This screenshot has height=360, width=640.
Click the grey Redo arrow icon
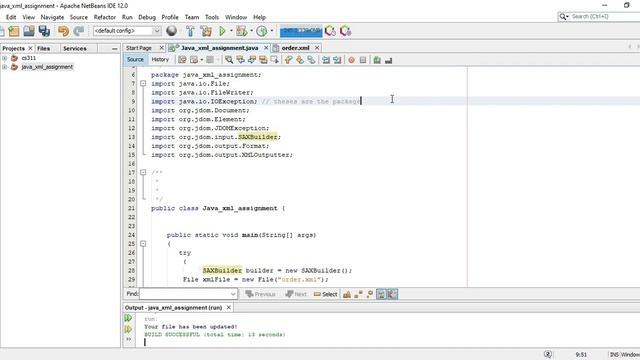[x=79, y=31]
